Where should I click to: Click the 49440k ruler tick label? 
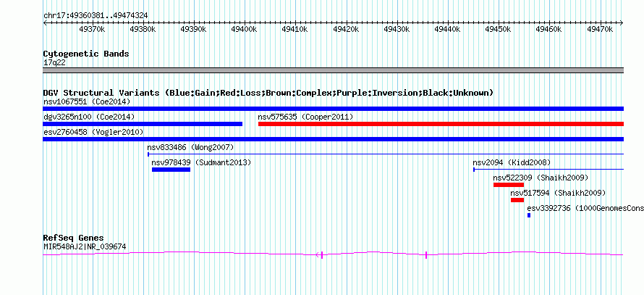point(448,29)
